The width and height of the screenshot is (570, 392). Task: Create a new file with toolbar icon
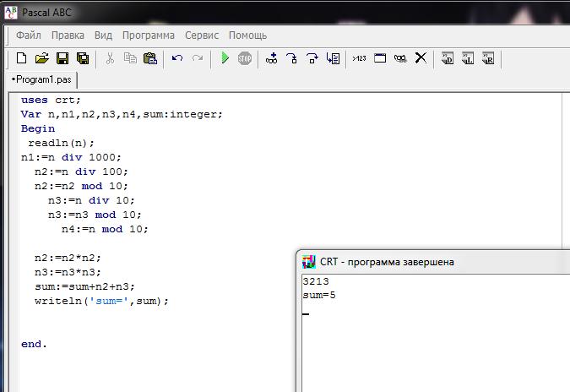(22, 58)
